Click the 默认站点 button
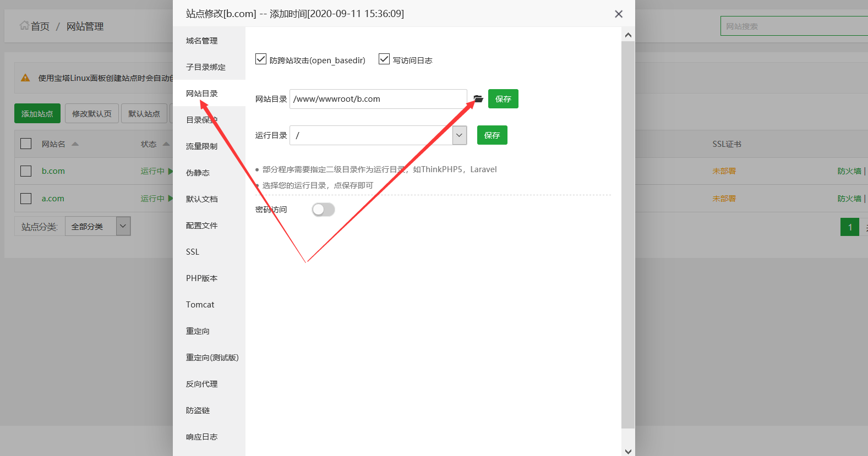Image resolution: width=868 pixels, height=456 pixels. (x=144, y=114)
